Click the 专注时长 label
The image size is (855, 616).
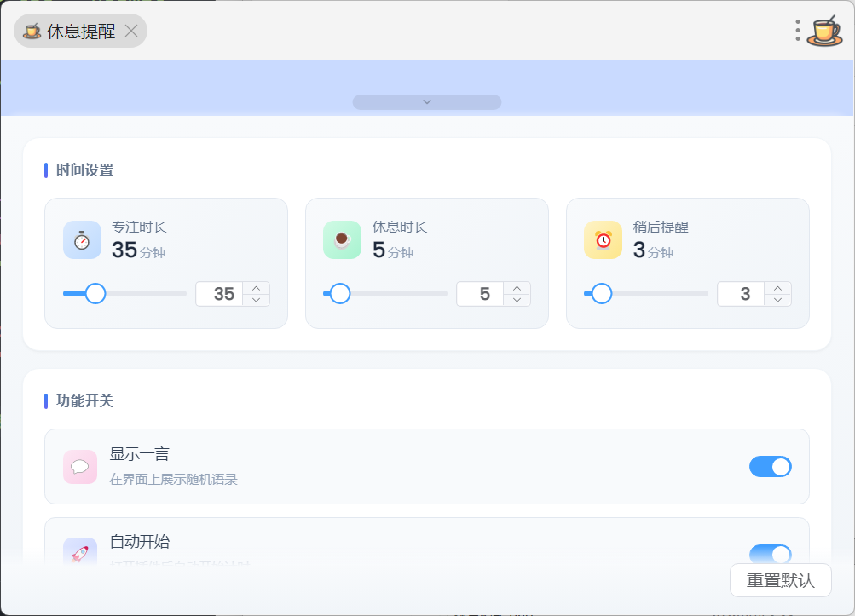[x=139, y=227]
